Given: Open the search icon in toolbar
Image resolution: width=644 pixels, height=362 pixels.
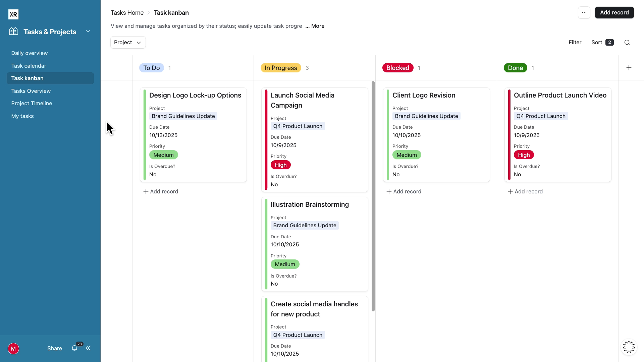Looking at the screenshot, I should [x=627, y=43].
